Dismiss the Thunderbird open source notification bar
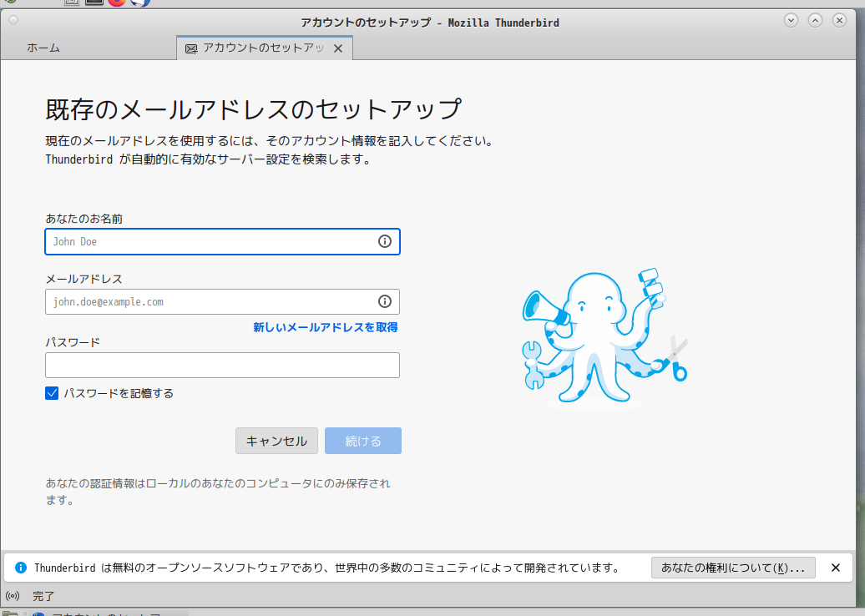 coord(836,568)
